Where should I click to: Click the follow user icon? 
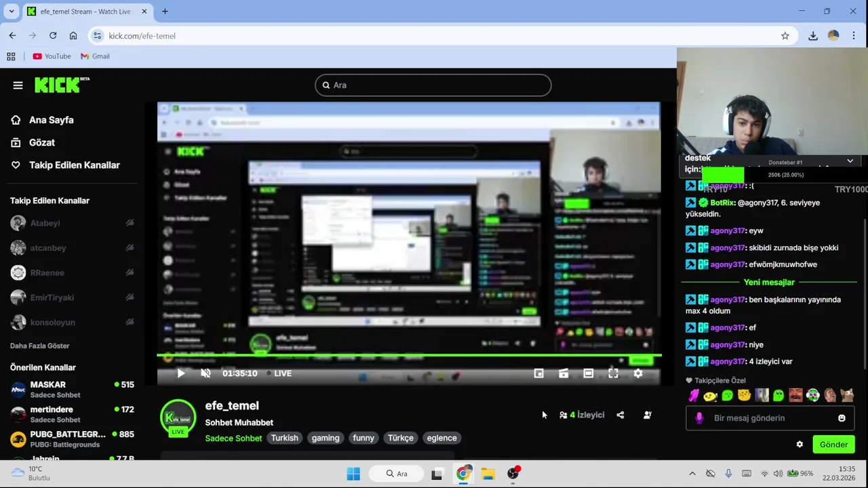[648, 415]
